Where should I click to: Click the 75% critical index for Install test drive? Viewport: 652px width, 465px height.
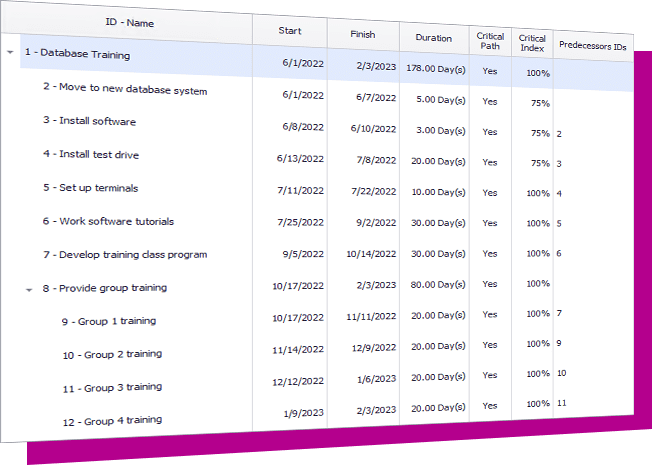point(540,163)
